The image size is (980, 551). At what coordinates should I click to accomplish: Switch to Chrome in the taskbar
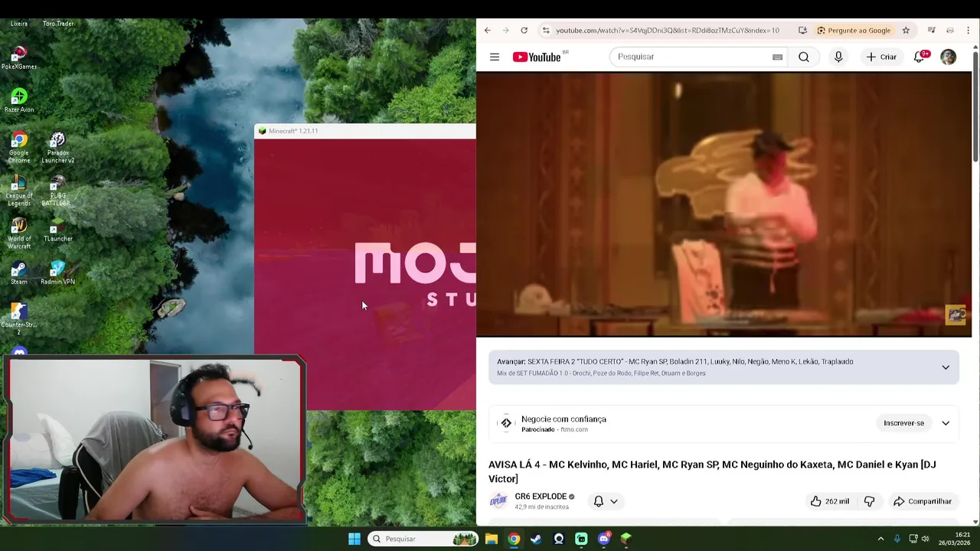514,539
